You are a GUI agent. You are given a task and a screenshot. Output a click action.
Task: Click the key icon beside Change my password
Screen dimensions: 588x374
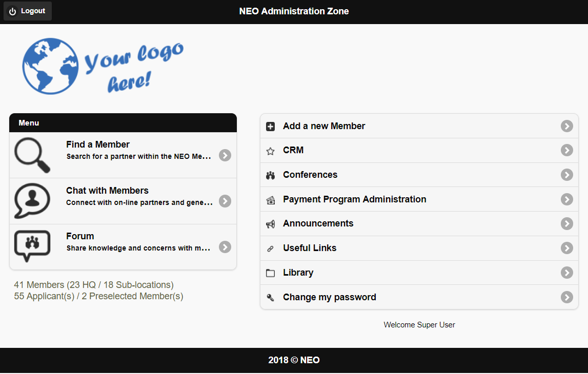click(x=270, y=298)
